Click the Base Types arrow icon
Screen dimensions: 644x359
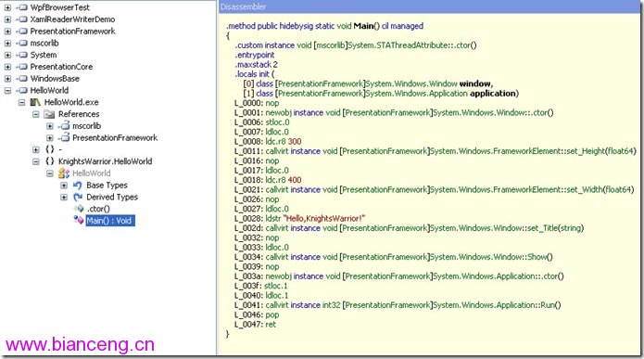click(x=78, y=186)
